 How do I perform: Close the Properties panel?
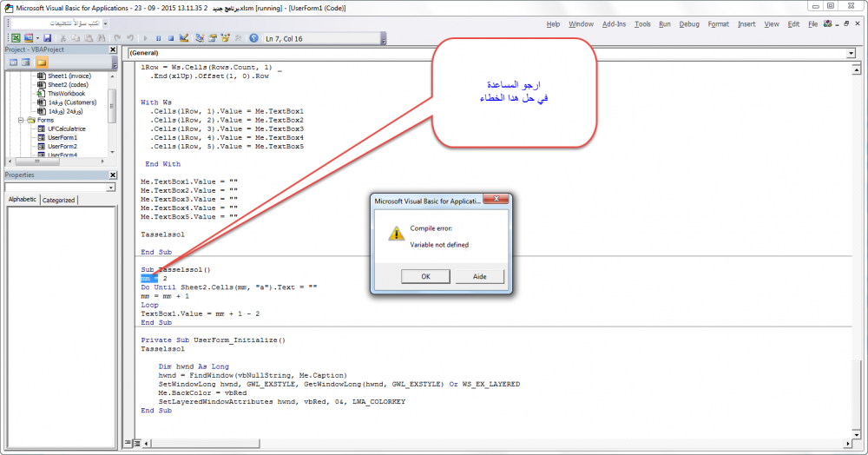[113, 175]
